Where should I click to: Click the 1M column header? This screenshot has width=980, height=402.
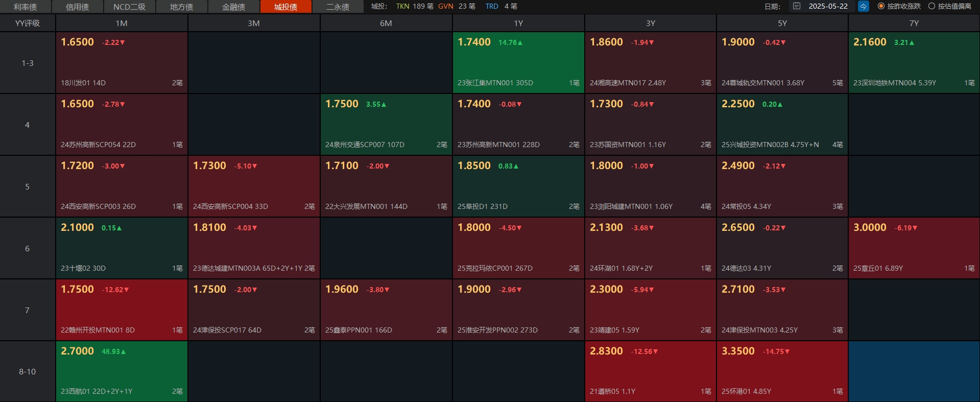click(122, 23)
